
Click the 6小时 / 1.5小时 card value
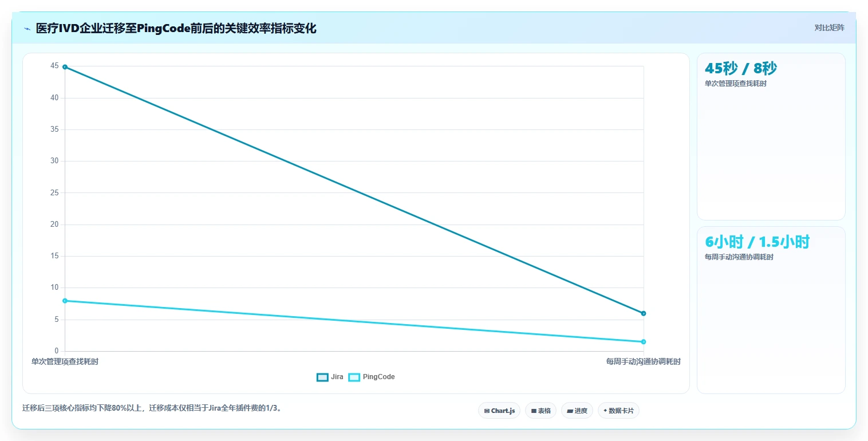pyautogui.click(x=757, y=242)
